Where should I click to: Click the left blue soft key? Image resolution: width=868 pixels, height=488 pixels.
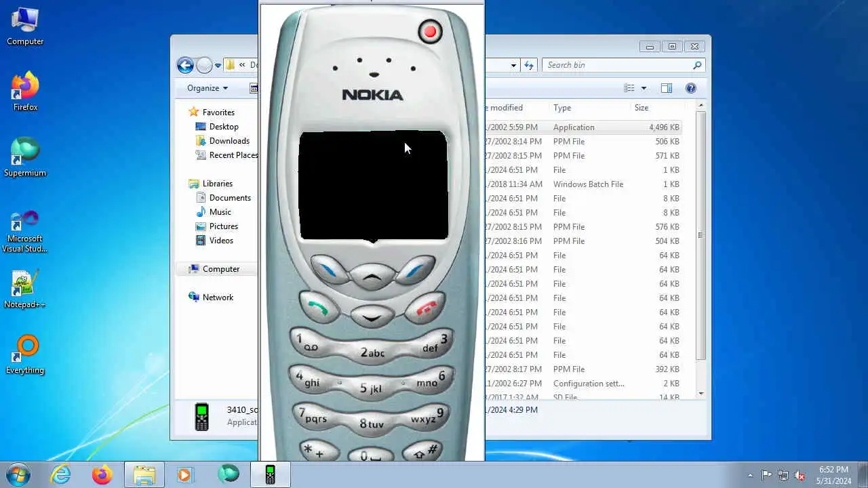tap(329, 270)
